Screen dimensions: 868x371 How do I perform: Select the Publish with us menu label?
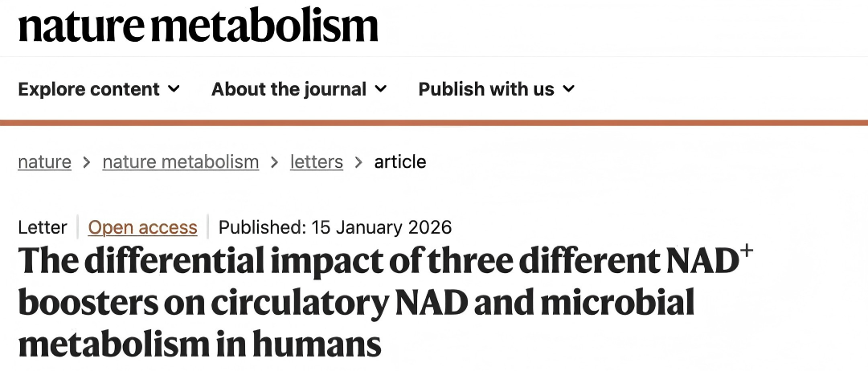point(486,89)
